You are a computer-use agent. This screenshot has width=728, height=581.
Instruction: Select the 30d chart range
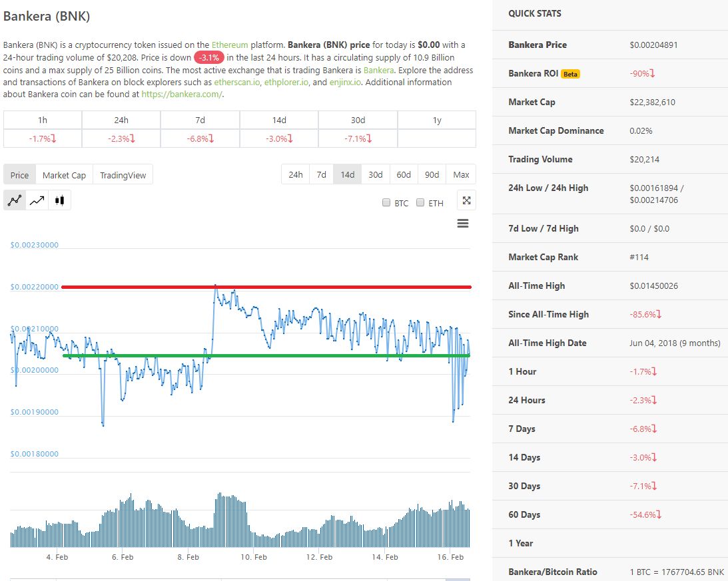click(x=376, y=174)
